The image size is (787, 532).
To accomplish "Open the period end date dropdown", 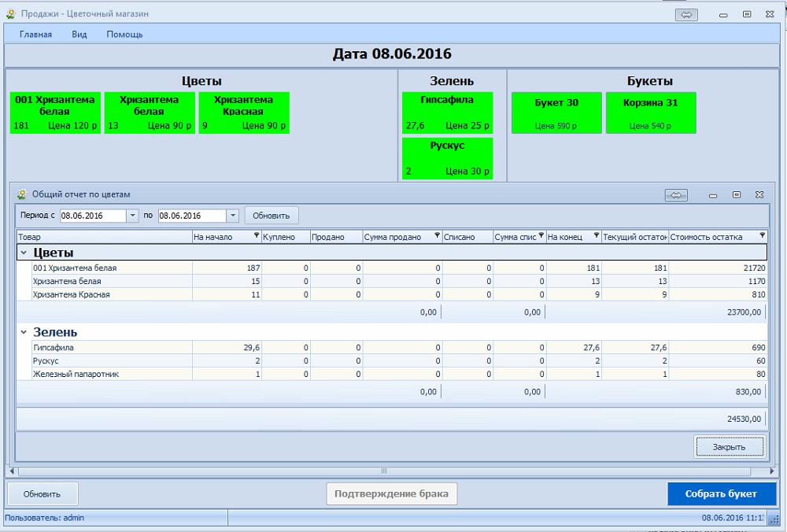I will point(232,216).
